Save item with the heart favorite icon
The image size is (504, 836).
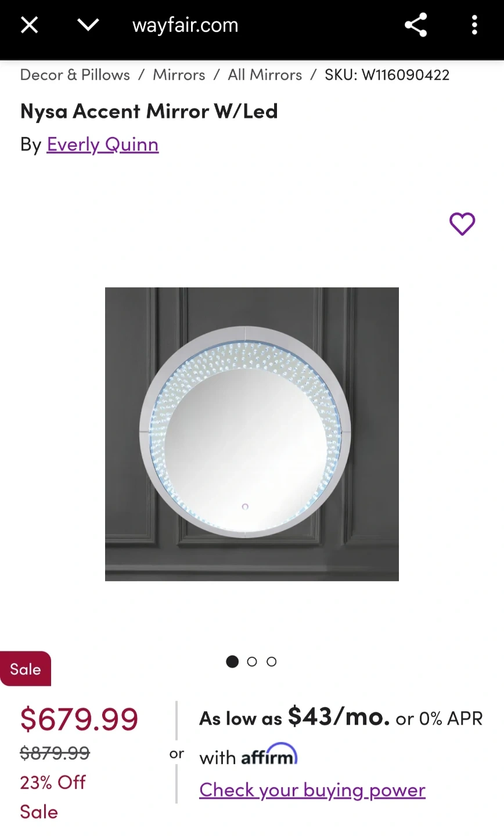462,224
